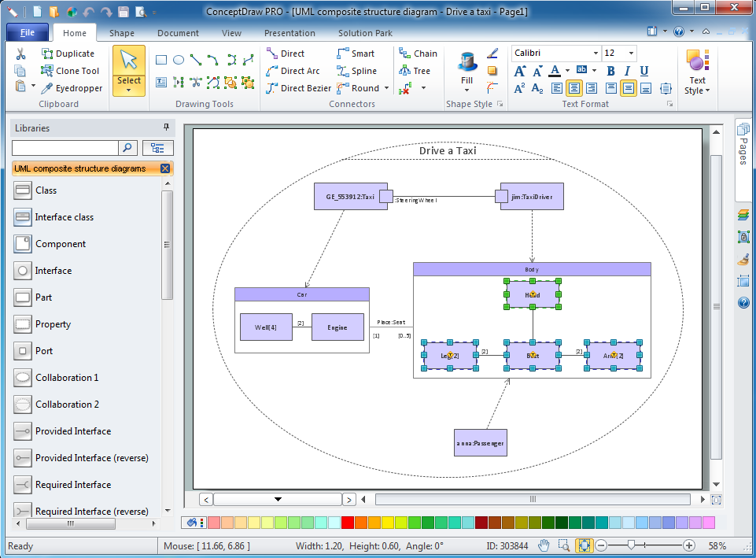Toggle bold text formatting
756x558 pixels.
pyautogui.click(x=610, y=71)
